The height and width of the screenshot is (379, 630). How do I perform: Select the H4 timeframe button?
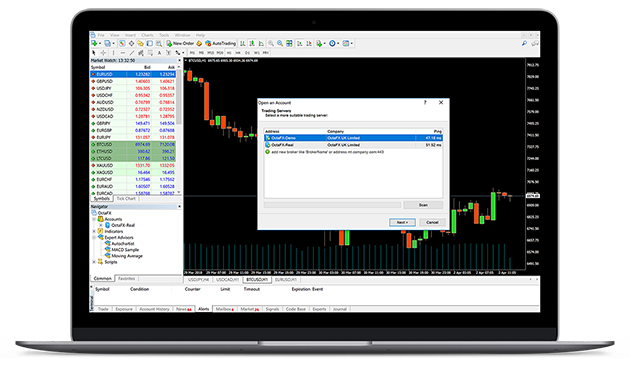238,53
